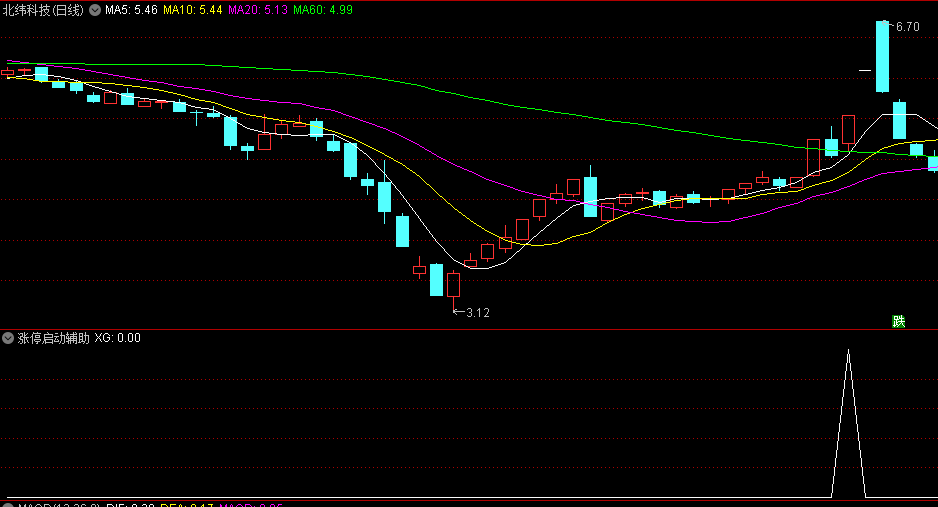Select the MA20: 5.13 label

pos(258,10)
